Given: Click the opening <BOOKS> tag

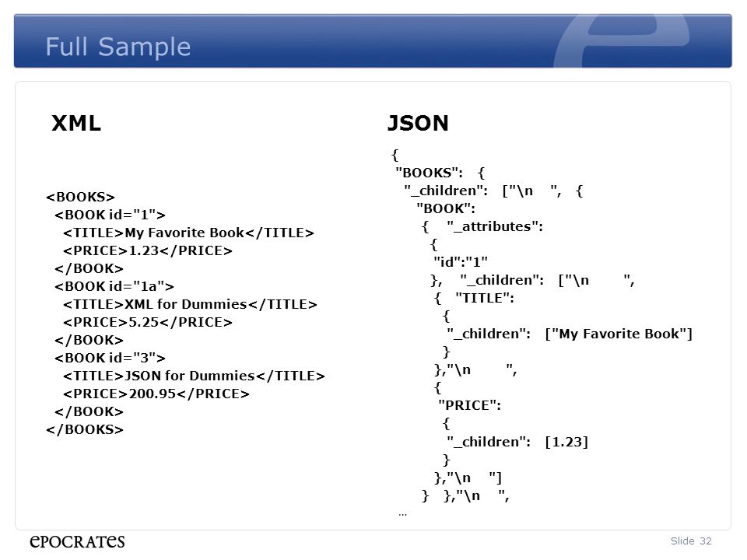Looking at the screenshot, I should [80, 197].
